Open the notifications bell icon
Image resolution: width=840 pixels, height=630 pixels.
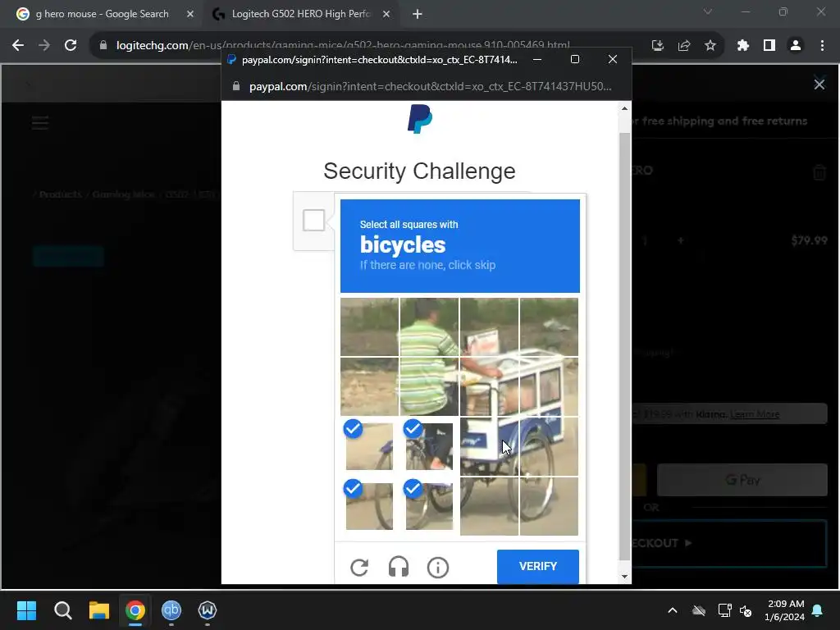point(818,610)
